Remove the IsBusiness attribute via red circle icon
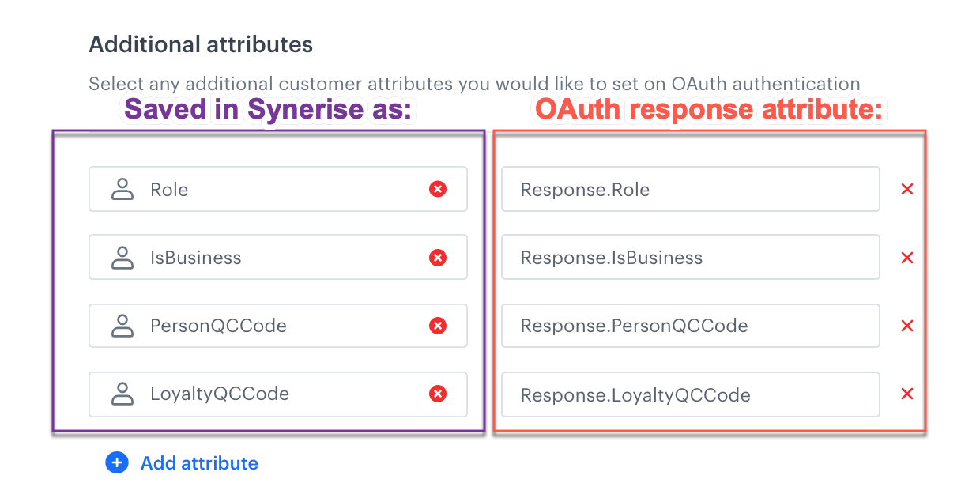 pos(438,257)
